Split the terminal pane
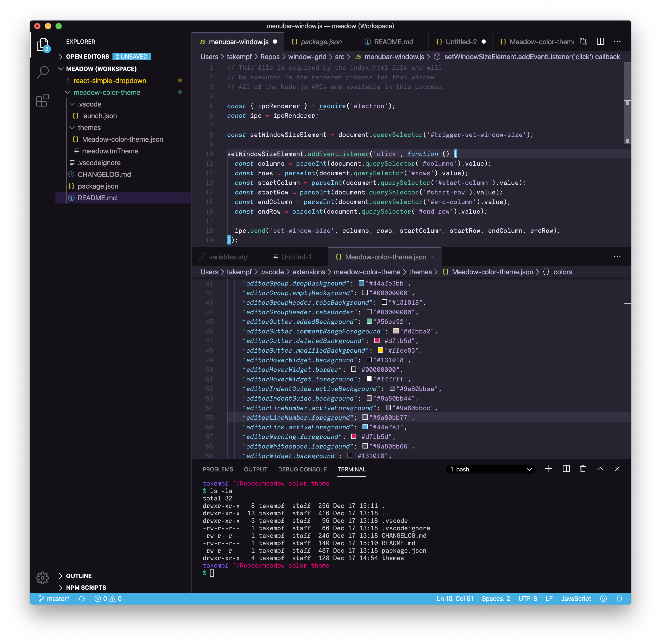 566,469
